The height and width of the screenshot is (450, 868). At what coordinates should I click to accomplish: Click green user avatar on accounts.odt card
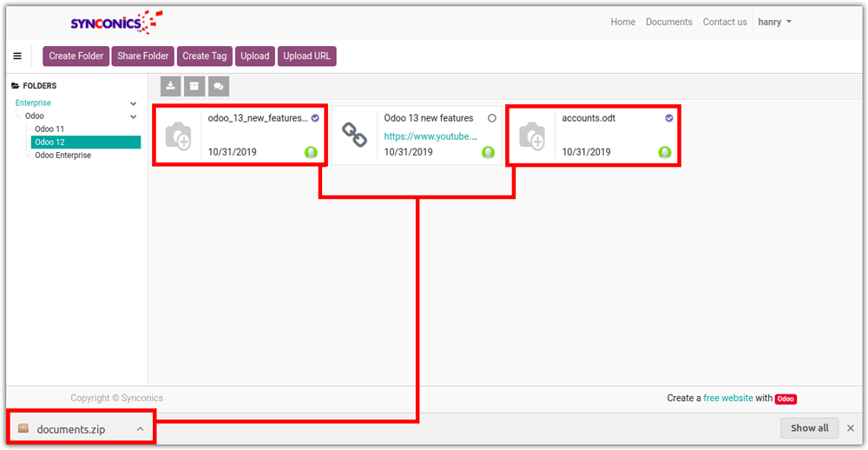[x=665, y=152]
